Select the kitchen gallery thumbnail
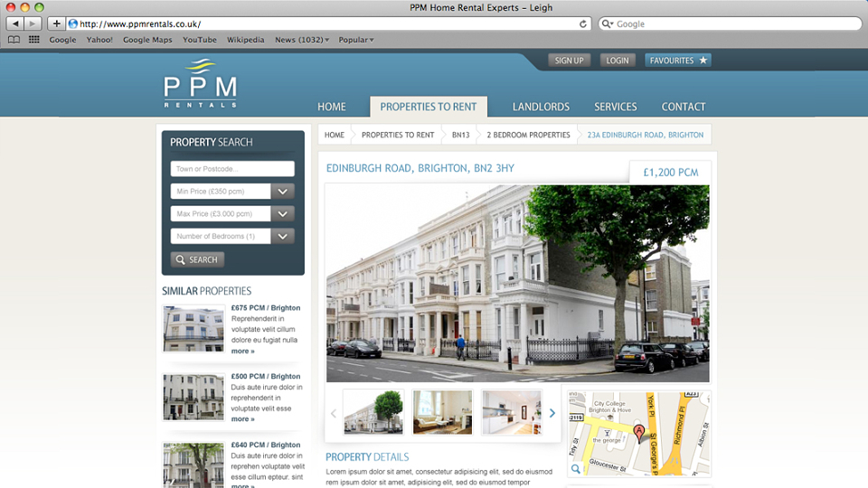 (x=512, y=412)
